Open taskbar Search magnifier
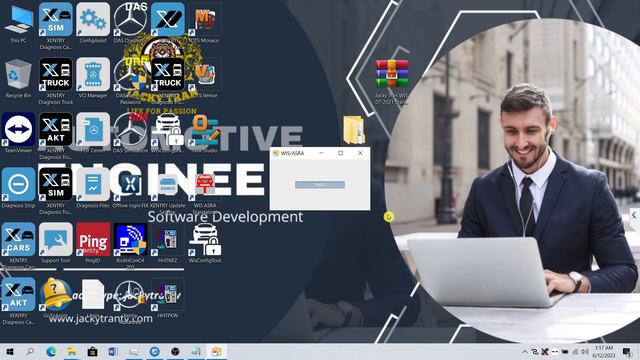This screenshot has width=640, height=360. pos(30,351)
